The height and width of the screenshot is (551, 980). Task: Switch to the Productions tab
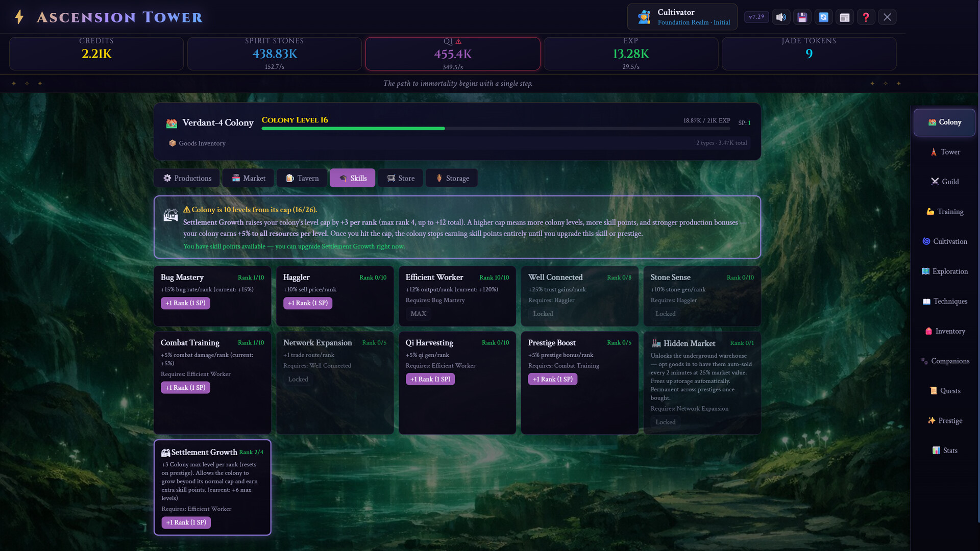click(x=187, y=178)
